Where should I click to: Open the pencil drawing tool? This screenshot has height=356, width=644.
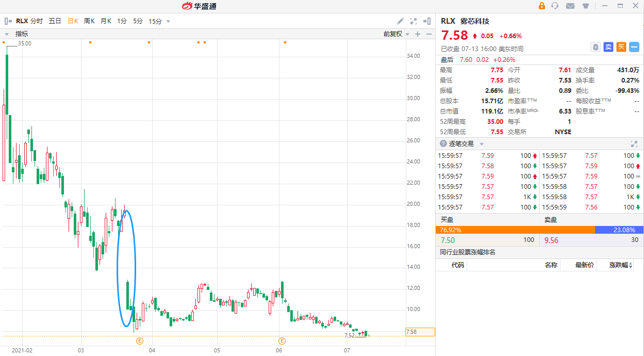pos(400,21)
